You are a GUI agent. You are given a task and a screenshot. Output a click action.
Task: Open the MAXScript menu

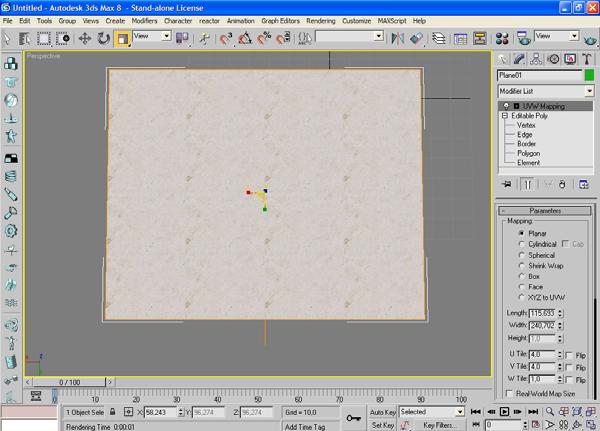click(392, 21)
